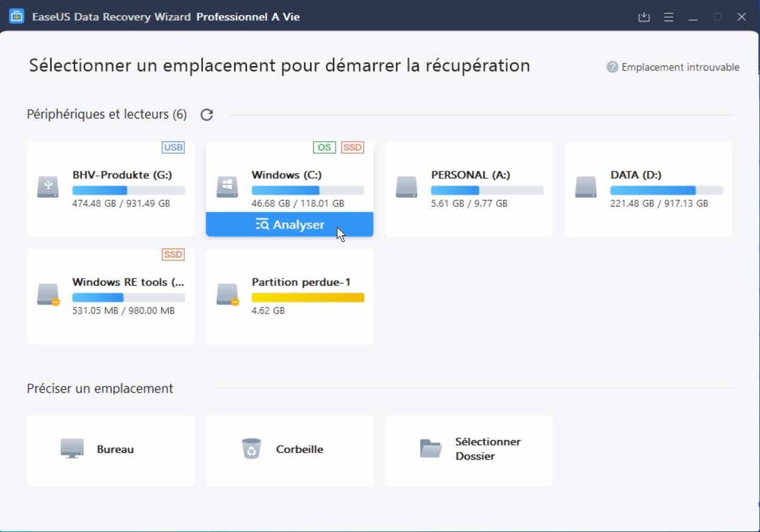The image size is (760, 532).
Task: Click the Windows RE tools usage bar
Action: click(128, 297)
